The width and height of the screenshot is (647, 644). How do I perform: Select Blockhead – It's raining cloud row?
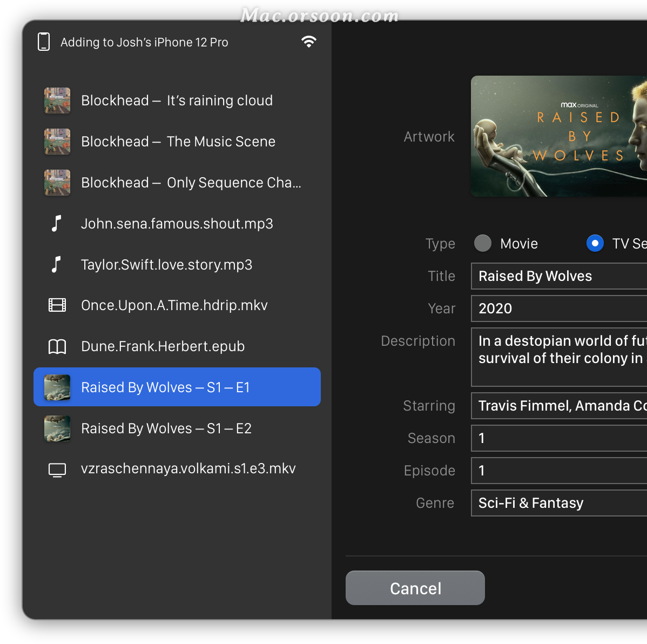(177, 100)
